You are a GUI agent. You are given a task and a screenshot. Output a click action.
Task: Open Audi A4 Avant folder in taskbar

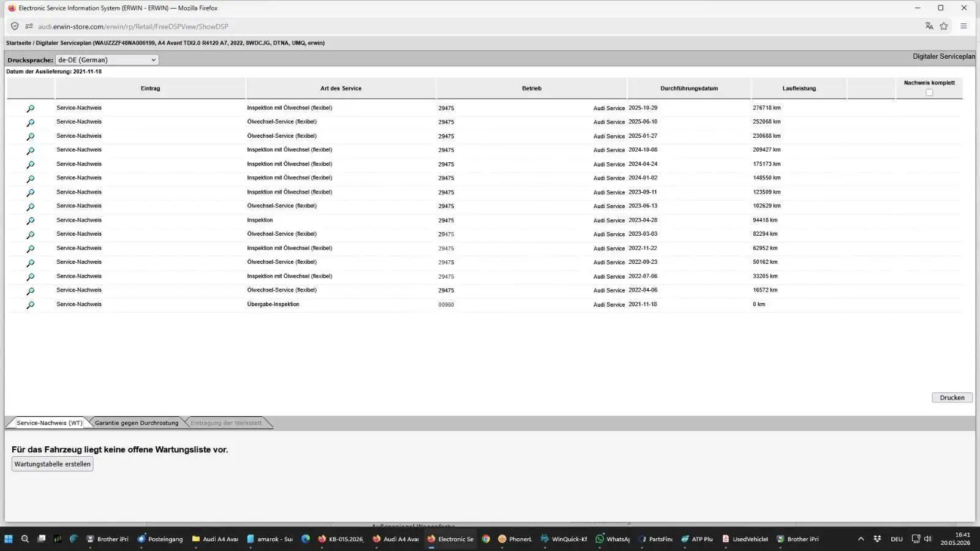click(215, 539)
